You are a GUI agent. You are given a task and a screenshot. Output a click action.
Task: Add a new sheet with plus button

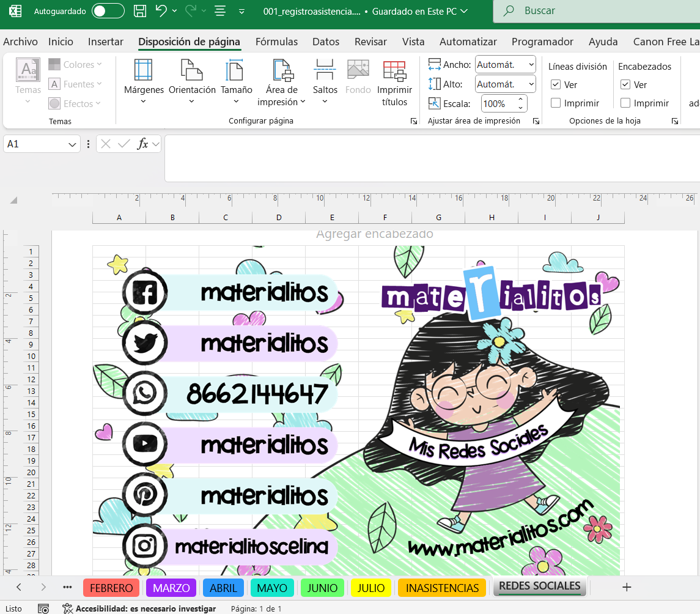tap(626, 587)
